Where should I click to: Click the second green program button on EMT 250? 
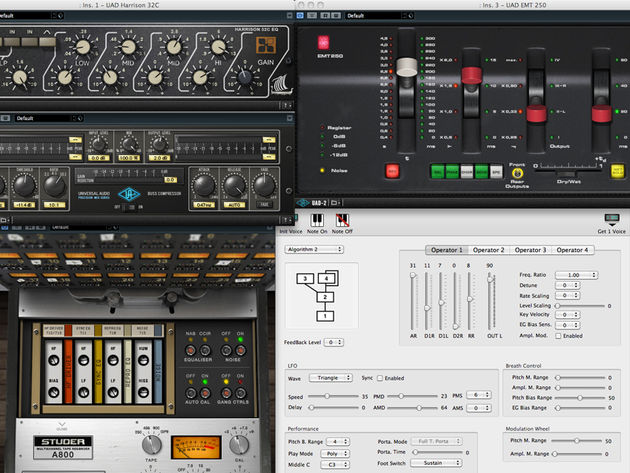[x=452, y=172]
